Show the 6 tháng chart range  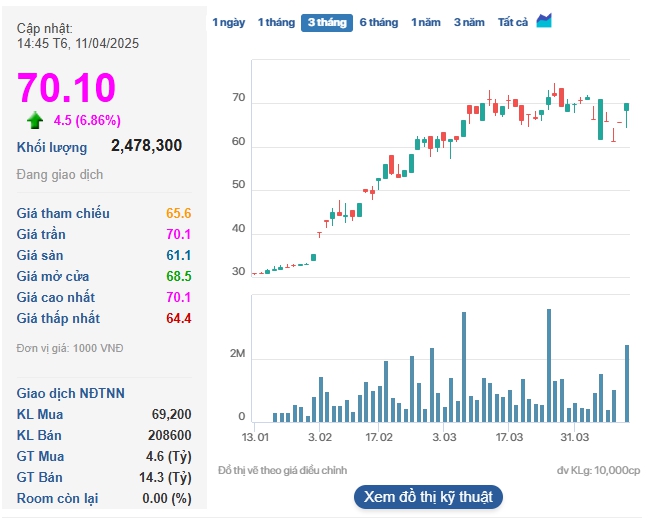click(x=378, y=22)
